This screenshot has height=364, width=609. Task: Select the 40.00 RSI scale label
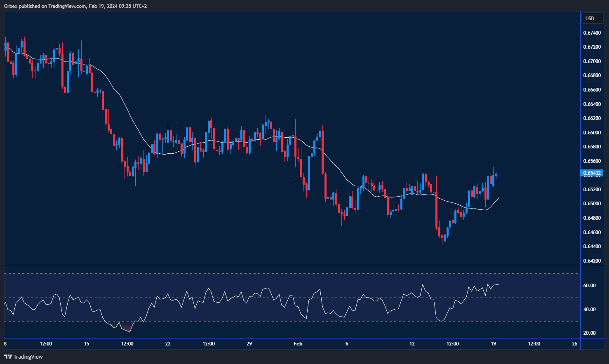pyautogui.click(x=590, y=309)
